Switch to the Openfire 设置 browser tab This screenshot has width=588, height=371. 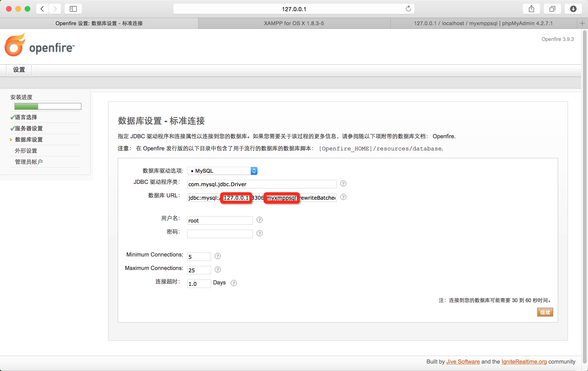tap(99, 23)
